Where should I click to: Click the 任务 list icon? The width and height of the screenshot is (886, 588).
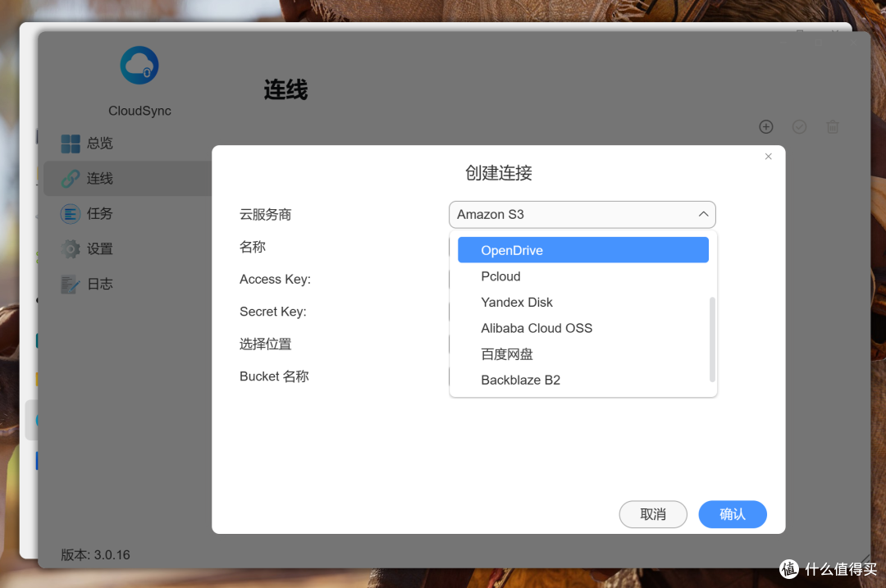[71, 214]
